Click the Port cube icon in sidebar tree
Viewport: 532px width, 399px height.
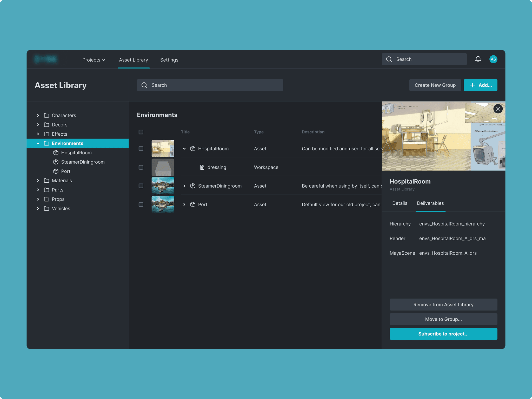coord(56,171)
